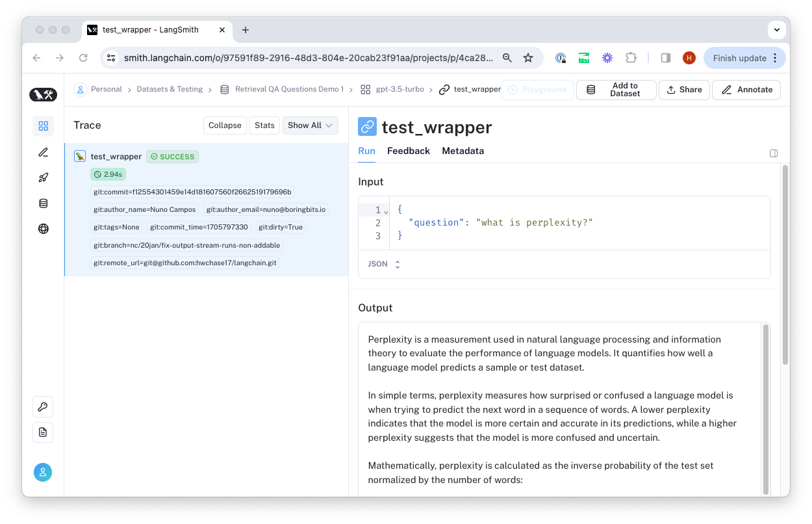The height and width of the screenshot is (524, 812).
Task: Open the documentation page icon in sidebar
Action: tap(43, 432)
